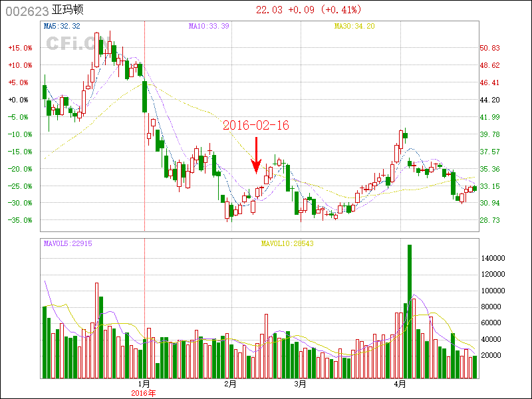This screenshot has width=532, height=399.
Task: Click the -10.0% axis label
Action: pyautogui.click(x=20, y=134)
